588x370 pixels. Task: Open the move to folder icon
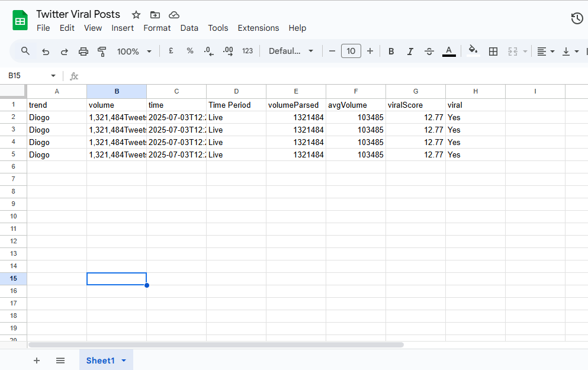(x=155, y=15)
